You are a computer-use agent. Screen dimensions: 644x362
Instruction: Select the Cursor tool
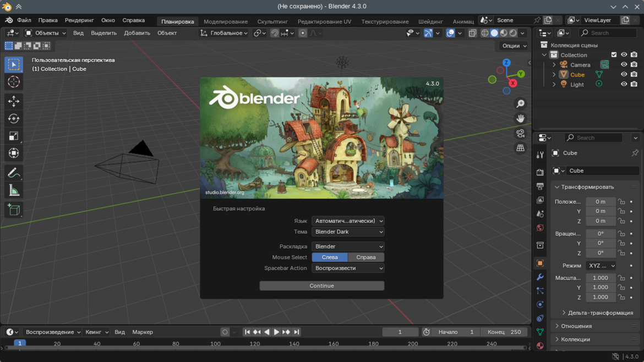(14, 81)
